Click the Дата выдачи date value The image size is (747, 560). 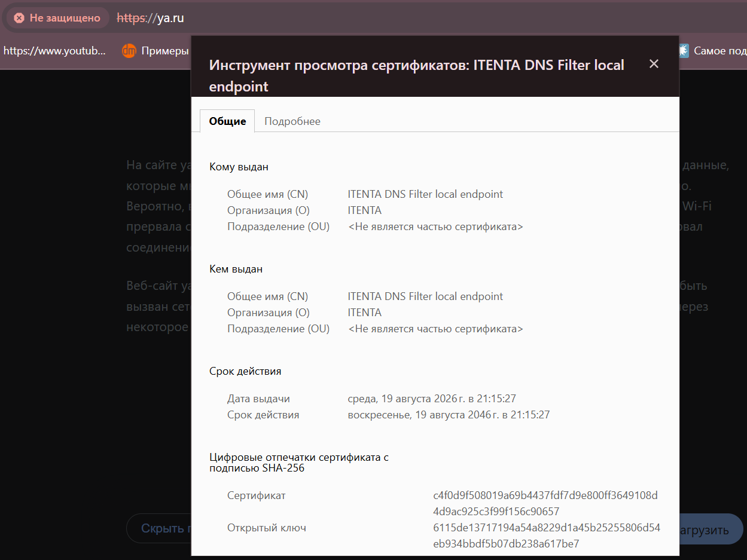(432, 399)
